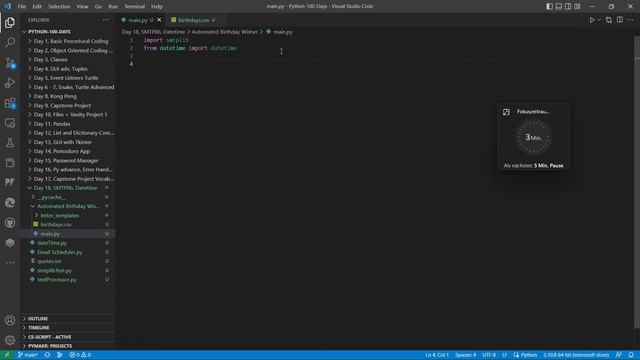This screenshot has height=360, width=640.
Task: Open Remote Explorer icon in activity bar
Action: (10, 123)
